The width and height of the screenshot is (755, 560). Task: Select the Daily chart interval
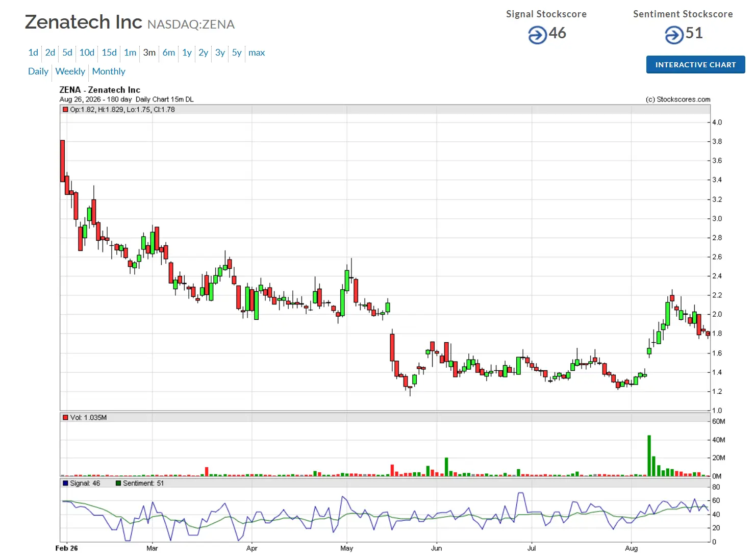point(38,71)
